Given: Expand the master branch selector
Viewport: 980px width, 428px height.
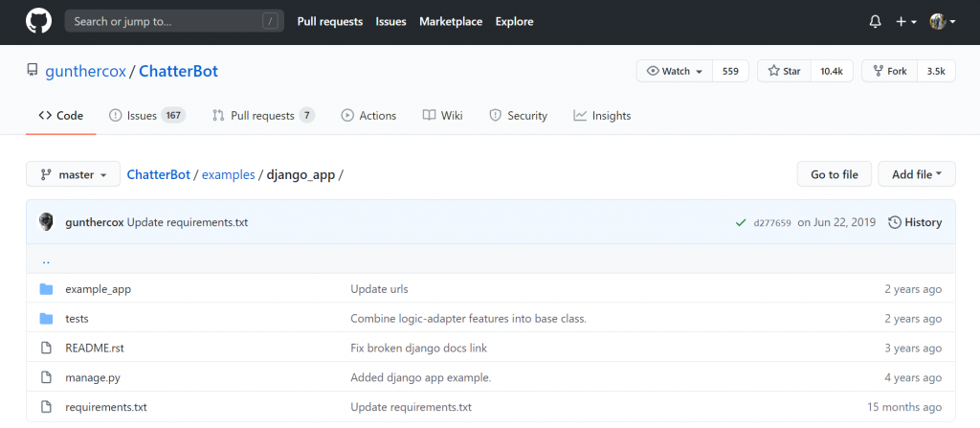Looking at the screenshot, I should (x=73, y=174).
